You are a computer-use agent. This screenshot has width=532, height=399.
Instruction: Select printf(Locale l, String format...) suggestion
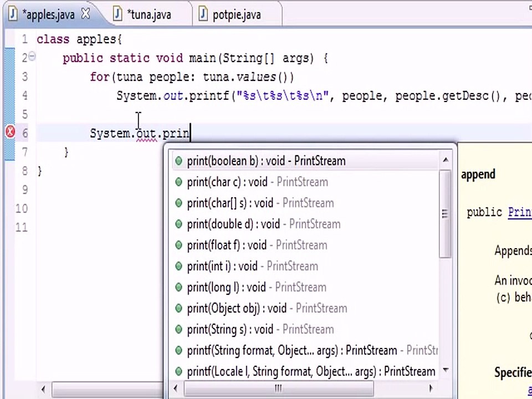tap(305, 371)
